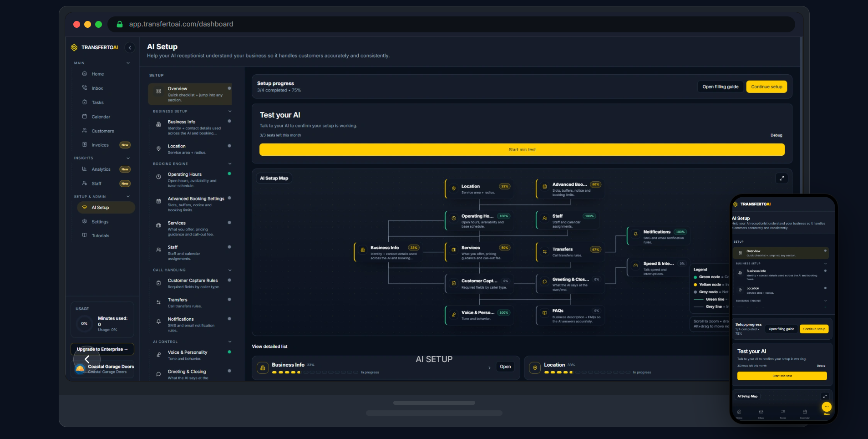This screenshot has width=868, height=439.
Task: Open the Customers section
Action: 102,131
